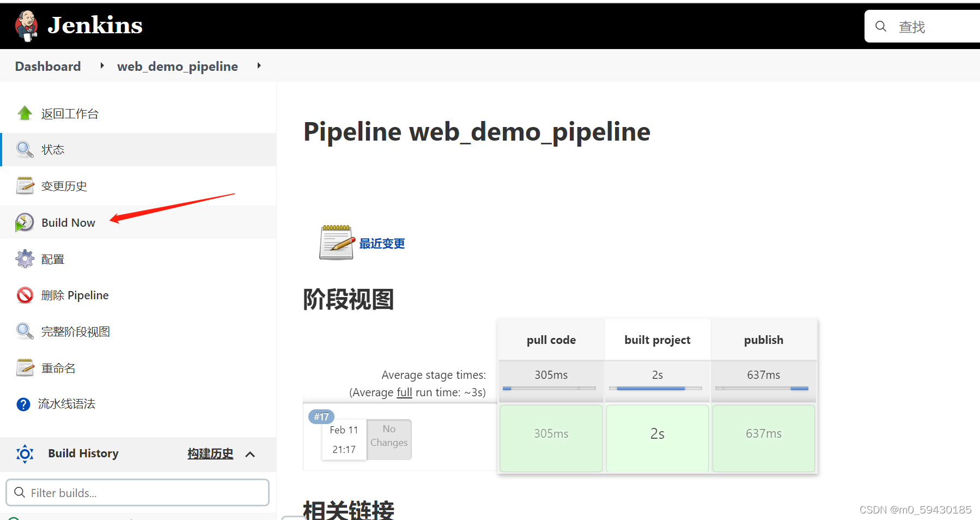Click the Pipeline web_demo_pipeline page heading
Image resolution: width=980 pixels, height=520 pixels.
(x=477, y=132)
